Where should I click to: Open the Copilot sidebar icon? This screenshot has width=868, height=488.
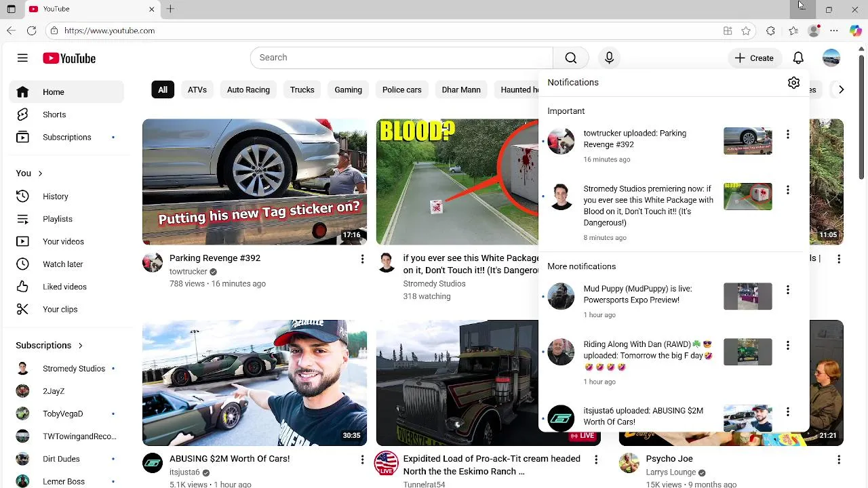tap(856, 30)
